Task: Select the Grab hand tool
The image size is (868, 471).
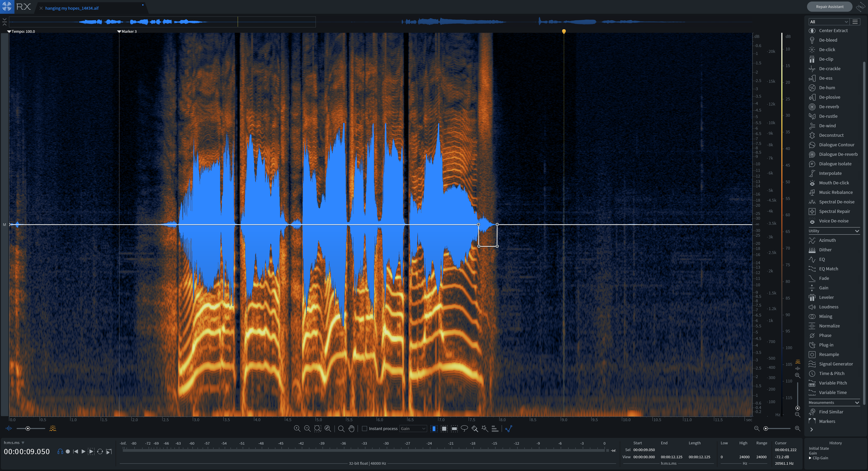Action: [351, 429]
